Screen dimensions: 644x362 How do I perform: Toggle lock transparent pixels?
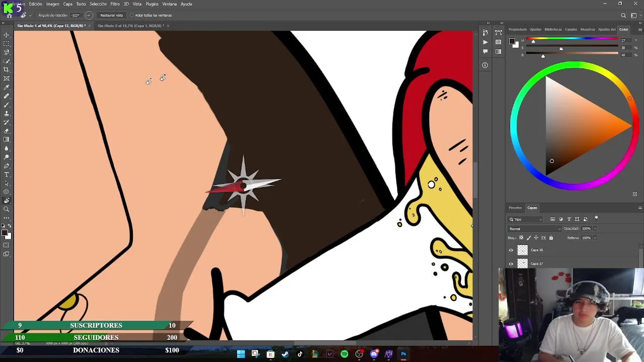coord(521,238)
